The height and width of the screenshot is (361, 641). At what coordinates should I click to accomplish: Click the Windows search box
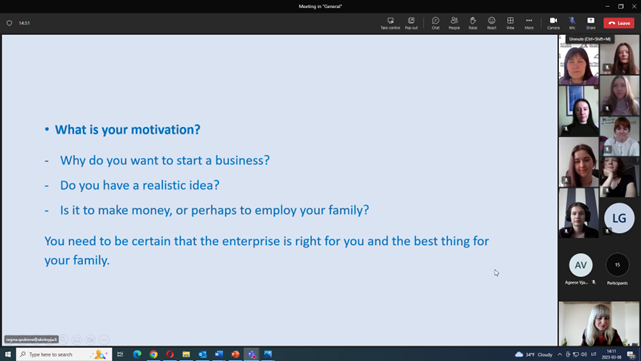coord(64,354)
